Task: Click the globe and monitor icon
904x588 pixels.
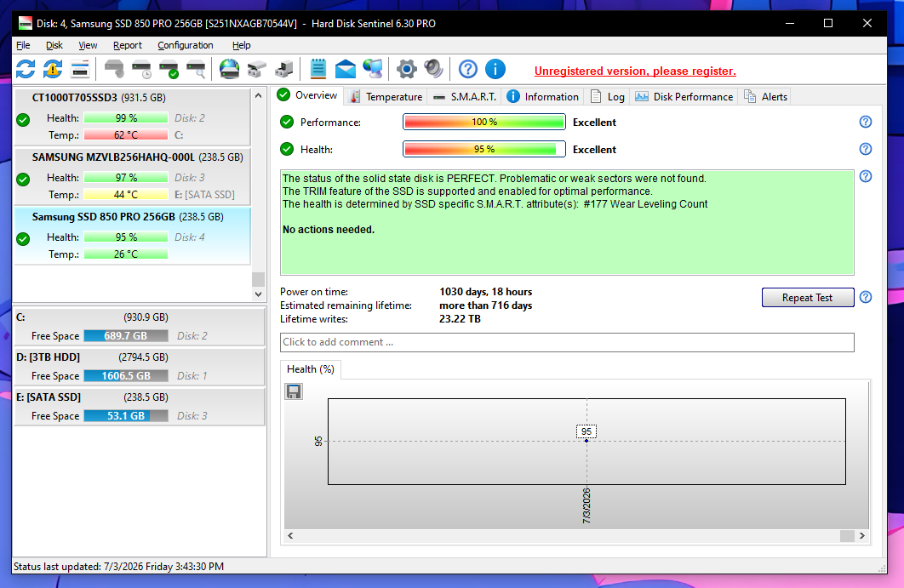Action: pos(373,69)
